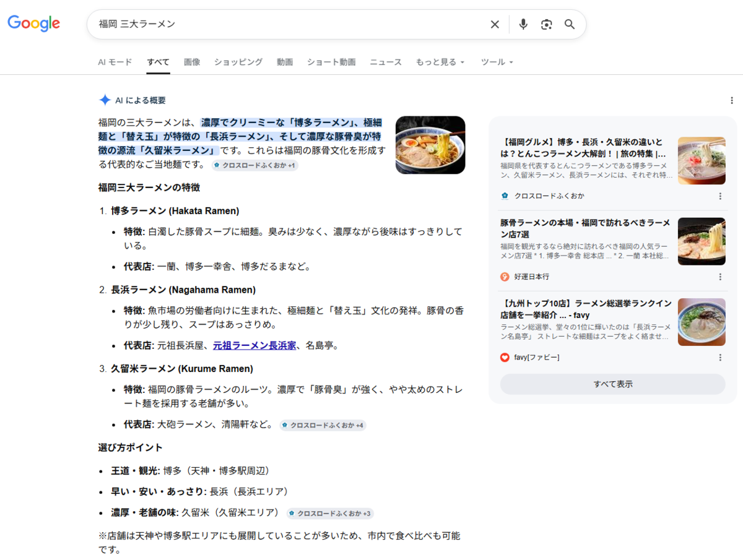Screen dimensions: 743x560
Task: Select the すべて tab
Action: point(158,62)
